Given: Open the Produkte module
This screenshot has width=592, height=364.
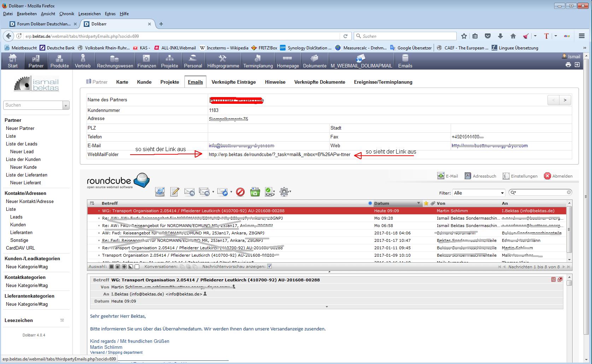Looking at the screenshot, I should [59, 61].
